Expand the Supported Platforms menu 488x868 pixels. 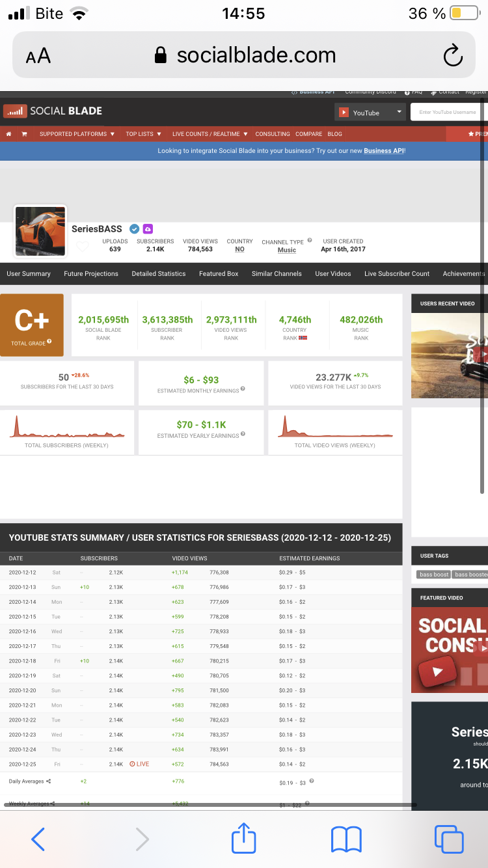[77, 134]
